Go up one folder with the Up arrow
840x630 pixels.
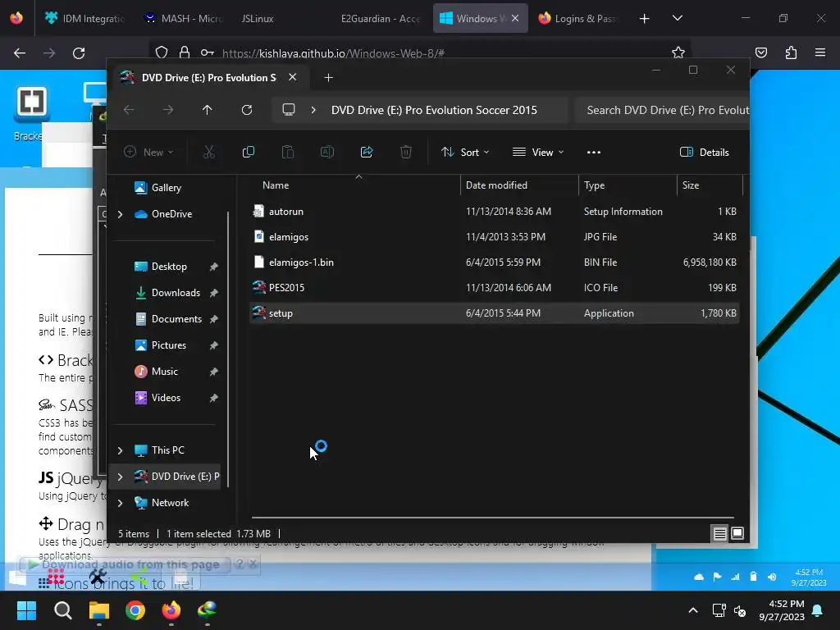(x=208, y=110)
